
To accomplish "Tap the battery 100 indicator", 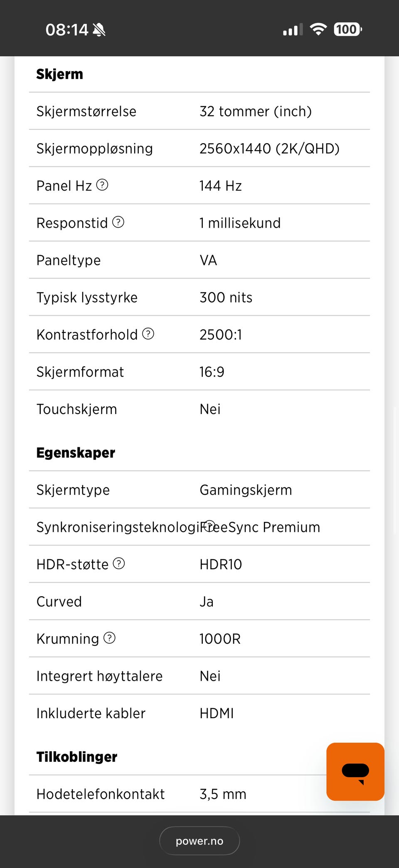I will (347, 30).
